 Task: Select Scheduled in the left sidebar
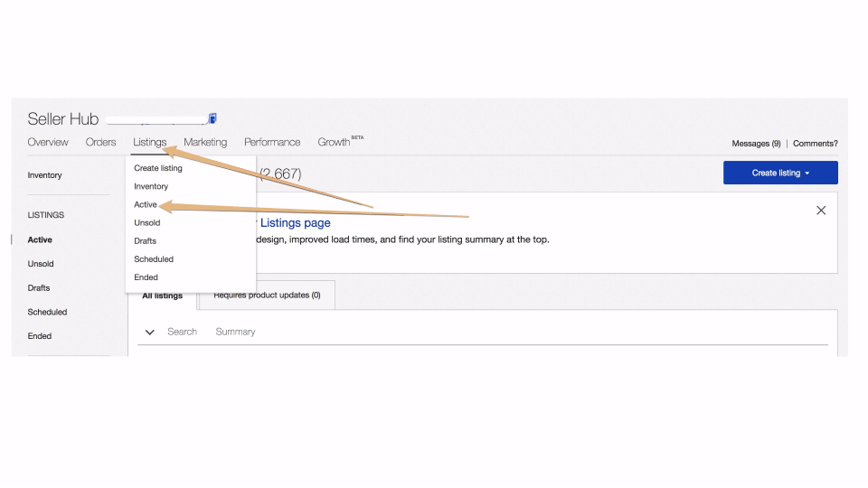48,312
